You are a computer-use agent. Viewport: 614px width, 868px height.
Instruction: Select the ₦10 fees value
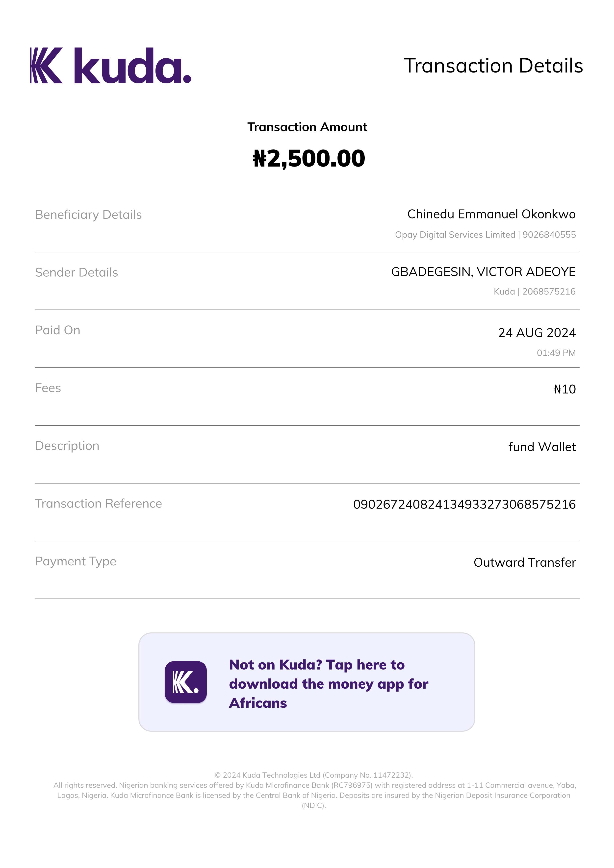pos(564,389)
